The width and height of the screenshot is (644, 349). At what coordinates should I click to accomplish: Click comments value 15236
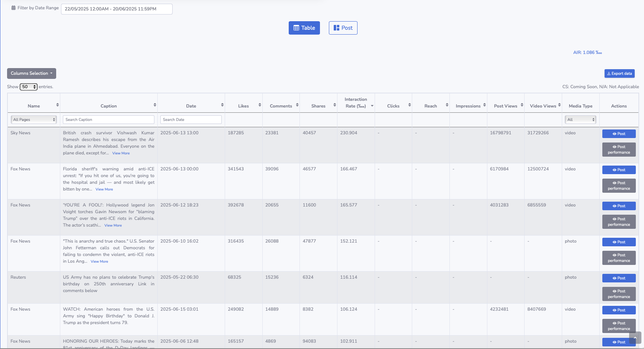[x=272, y=277]
